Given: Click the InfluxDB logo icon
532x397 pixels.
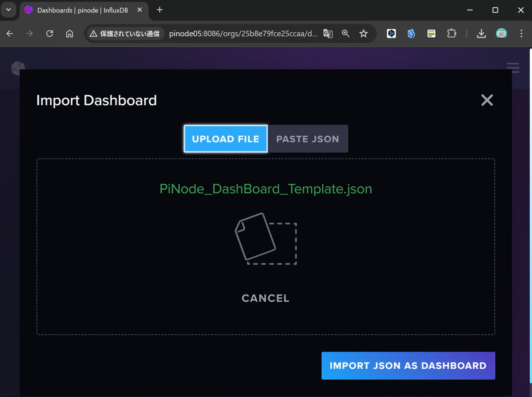Looking at the screenshot, I should [x=18, y=68].
